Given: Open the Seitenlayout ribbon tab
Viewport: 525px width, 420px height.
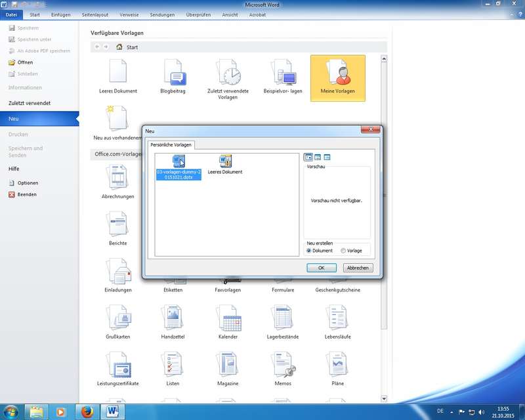Looking at the screenshot, I should click(96, 14).
